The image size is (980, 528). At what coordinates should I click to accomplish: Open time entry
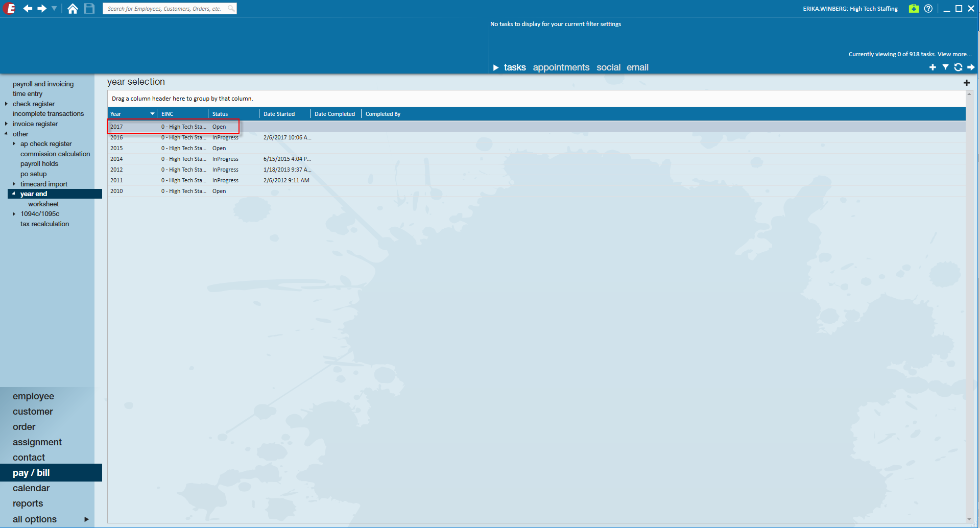(x=28, y=94)
